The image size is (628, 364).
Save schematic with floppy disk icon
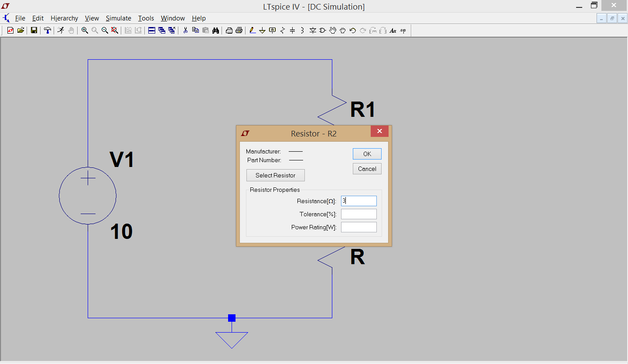point(34,31)
